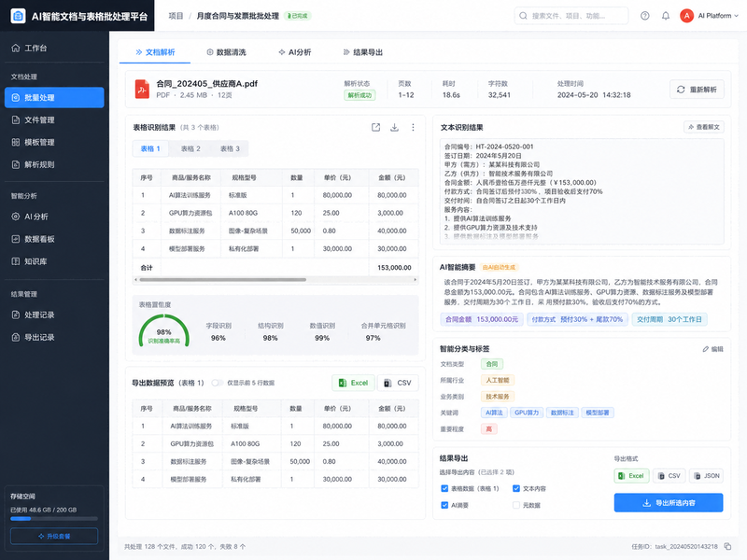Click the 升级套餐 button
Viewport: 747px width, 560px height.
(x=54, y=536)
